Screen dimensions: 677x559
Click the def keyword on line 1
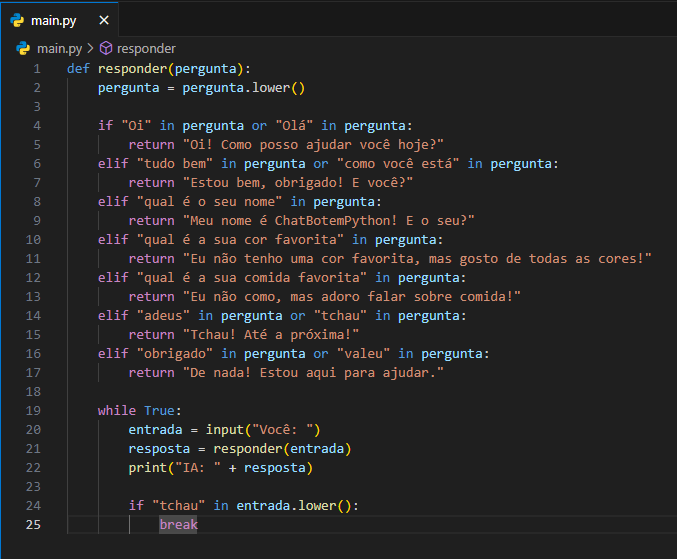click(79, 69)
